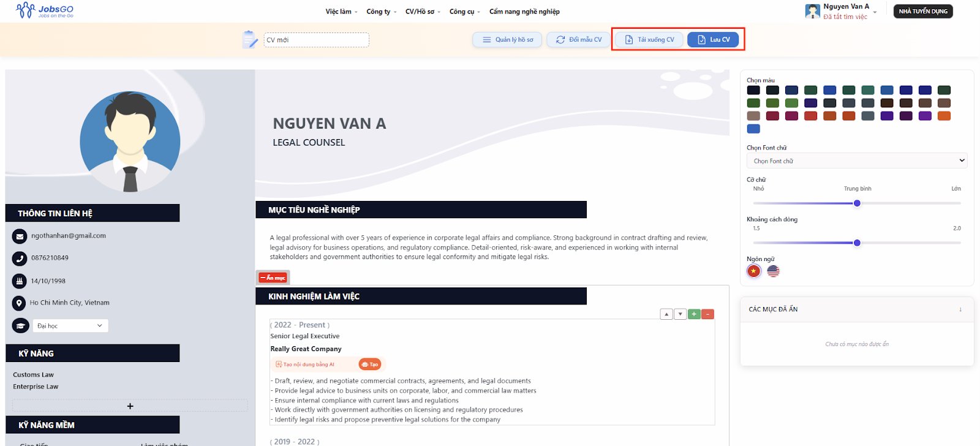Click Ho Chi Minh City, Vietnam address

tap(70, 303)
